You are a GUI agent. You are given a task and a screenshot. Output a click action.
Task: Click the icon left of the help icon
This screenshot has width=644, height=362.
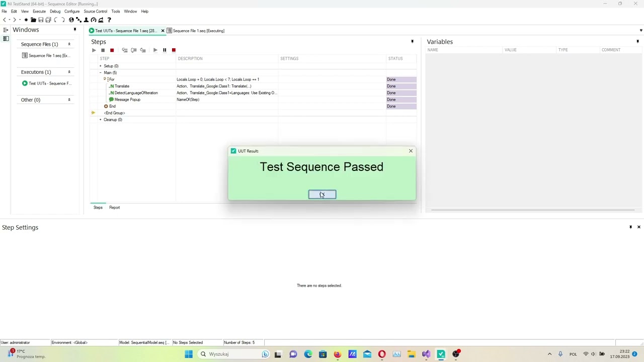(101, 20)
